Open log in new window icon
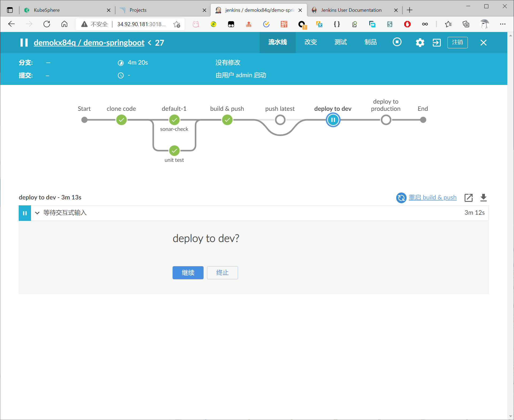 click(x=469, y=198)
